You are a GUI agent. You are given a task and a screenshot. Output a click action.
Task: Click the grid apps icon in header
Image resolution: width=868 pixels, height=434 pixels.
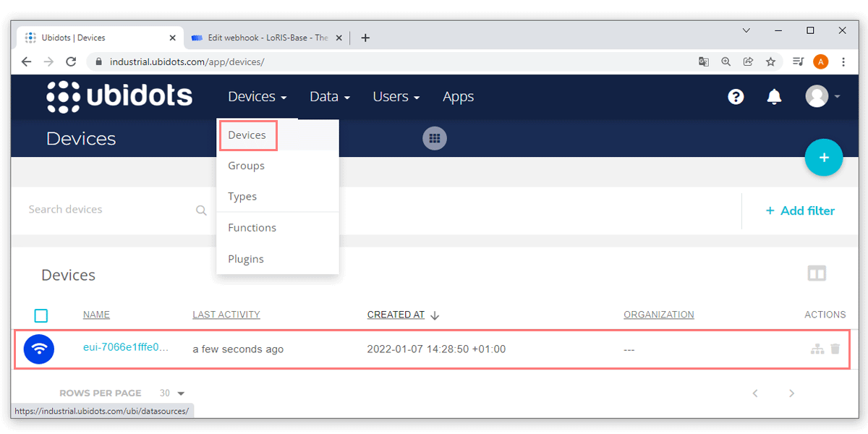pyautogui.click(x=435, y=138)
